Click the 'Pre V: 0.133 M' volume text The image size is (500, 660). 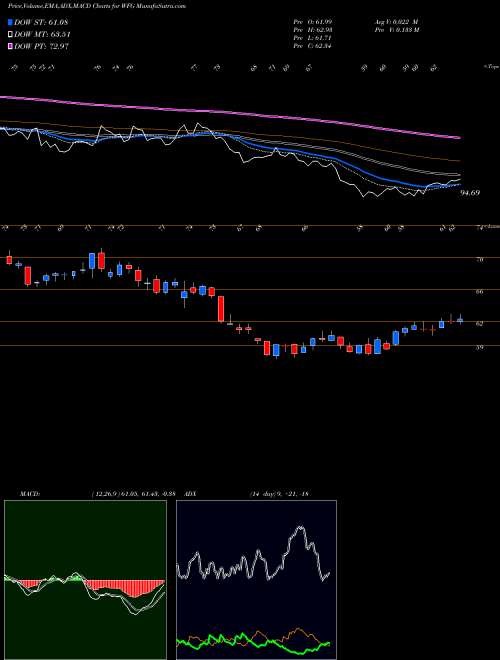coord(397,30)
